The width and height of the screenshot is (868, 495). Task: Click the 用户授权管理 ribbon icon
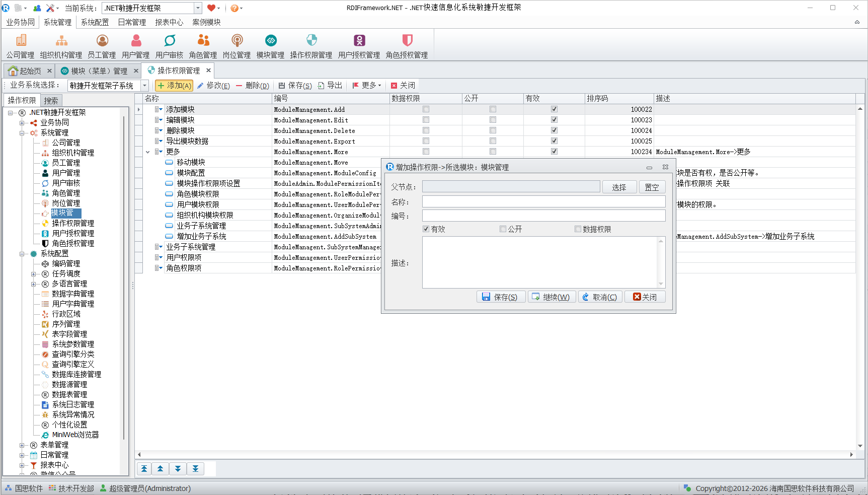click(359, 46)
